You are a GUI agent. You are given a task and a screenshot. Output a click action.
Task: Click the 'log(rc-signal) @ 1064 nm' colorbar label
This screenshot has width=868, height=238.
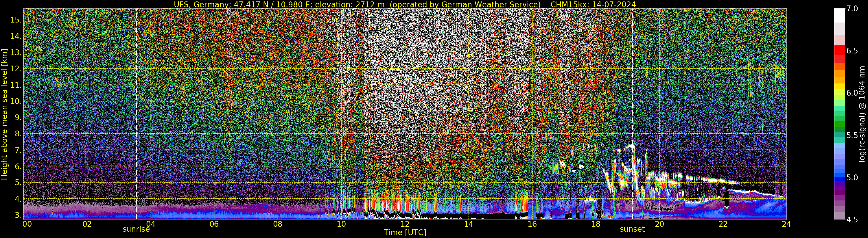click(x=862, y=114)
